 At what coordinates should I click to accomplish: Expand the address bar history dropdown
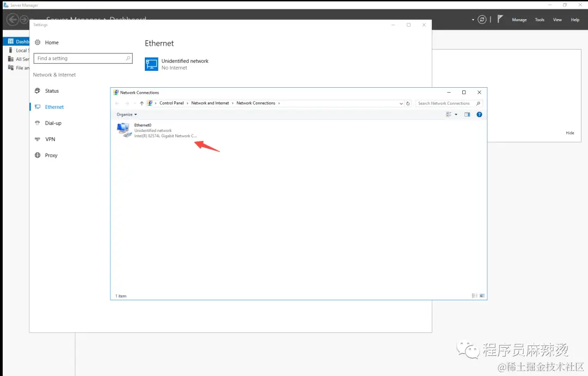[x=401, y=103]
